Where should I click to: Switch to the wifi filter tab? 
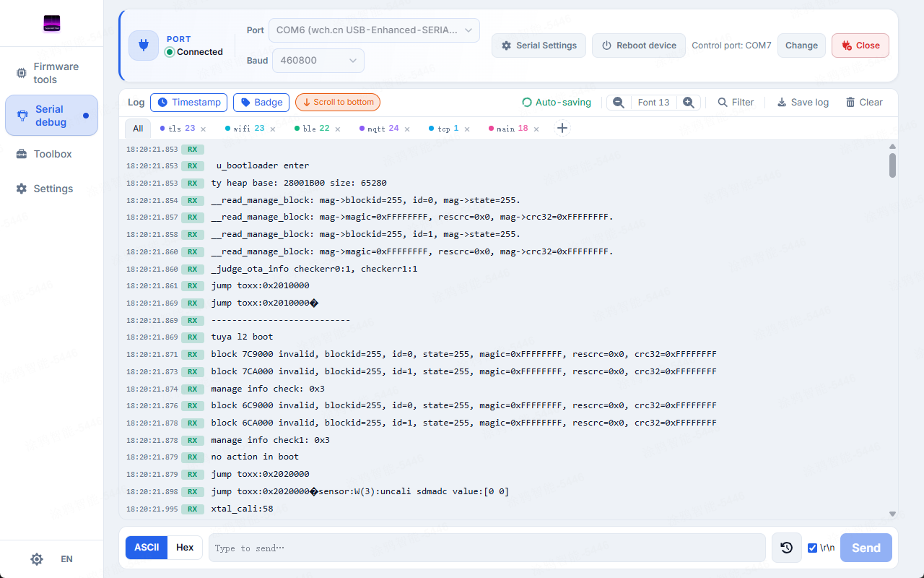245,129
